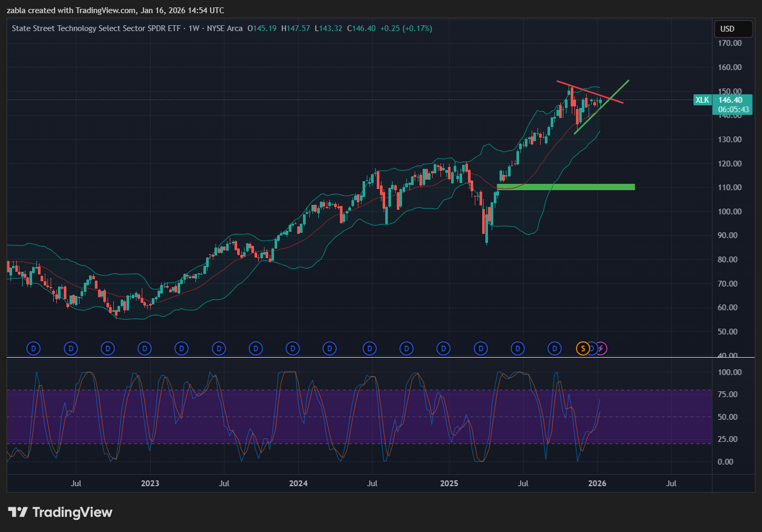Viewport: 762px width, 532px height.
Task: Click the orange S split marker
Action: coord(582,348)
